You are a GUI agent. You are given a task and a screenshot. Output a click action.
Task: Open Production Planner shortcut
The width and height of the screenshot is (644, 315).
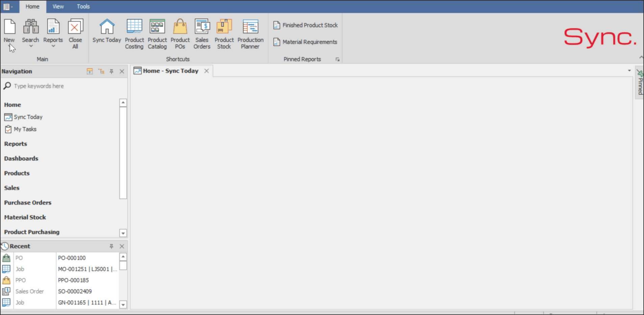(x=250, y=34)
